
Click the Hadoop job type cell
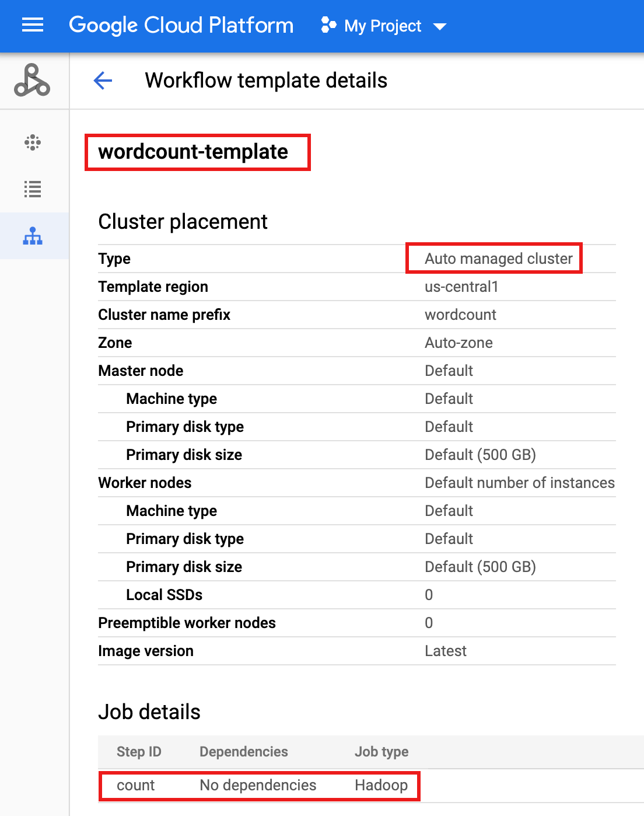[380, 785]
